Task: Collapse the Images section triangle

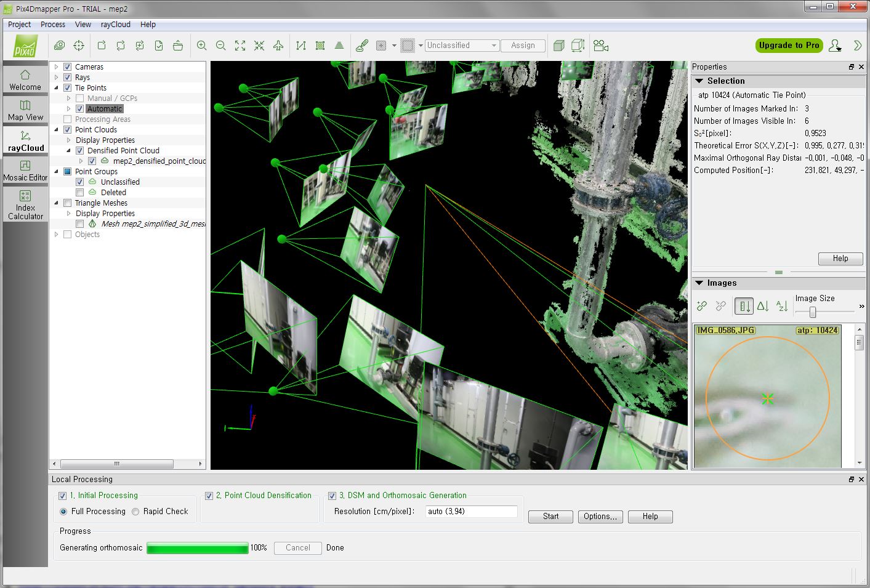Action: 699,283
